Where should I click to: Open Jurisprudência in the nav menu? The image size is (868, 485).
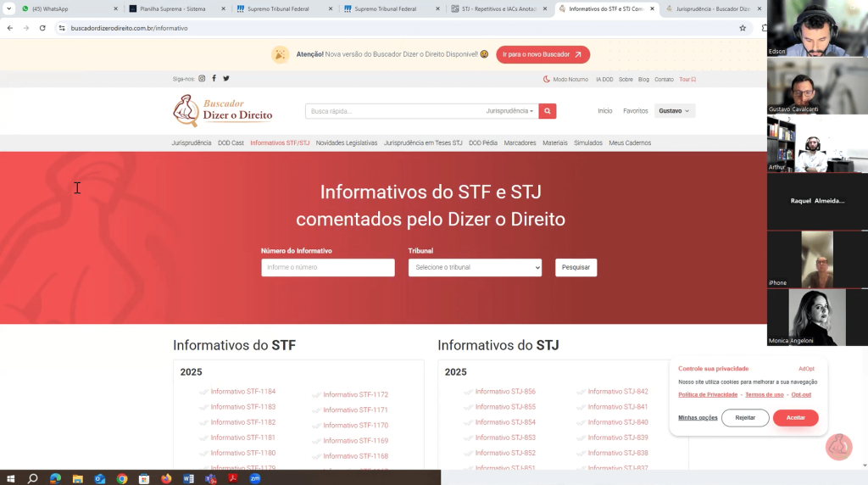click(192, 142)
